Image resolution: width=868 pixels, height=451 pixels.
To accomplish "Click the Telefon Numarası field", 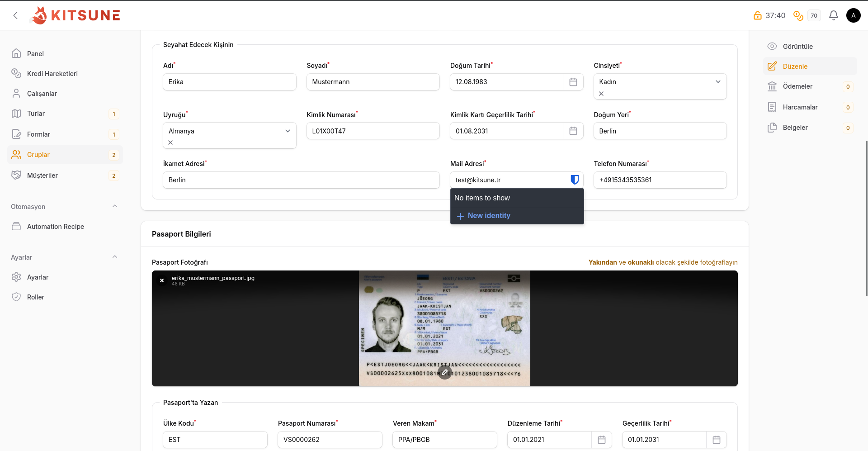I will click(x=660, y=180).
